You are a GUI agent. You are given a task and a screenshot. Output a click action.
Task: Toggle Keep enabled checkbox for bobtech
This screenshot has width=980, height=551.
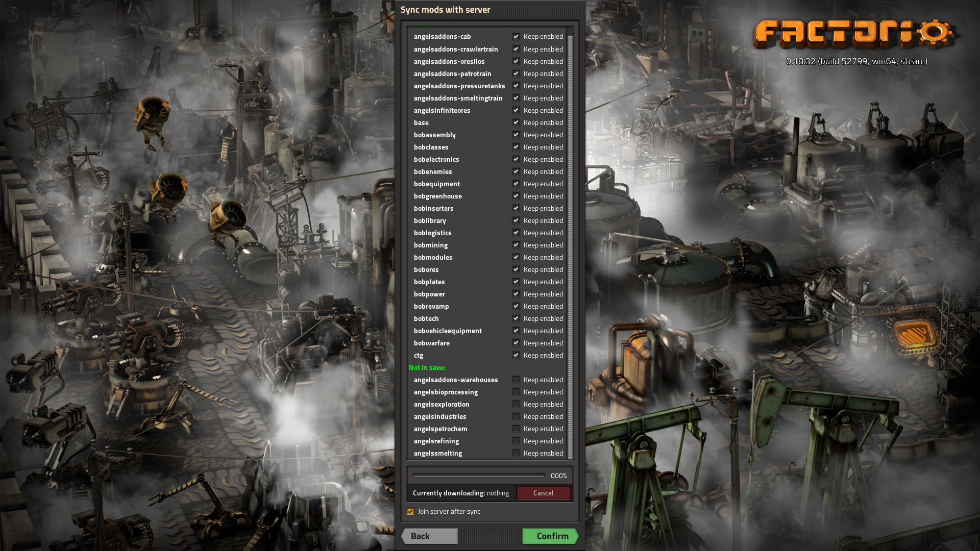coord(516,318)
